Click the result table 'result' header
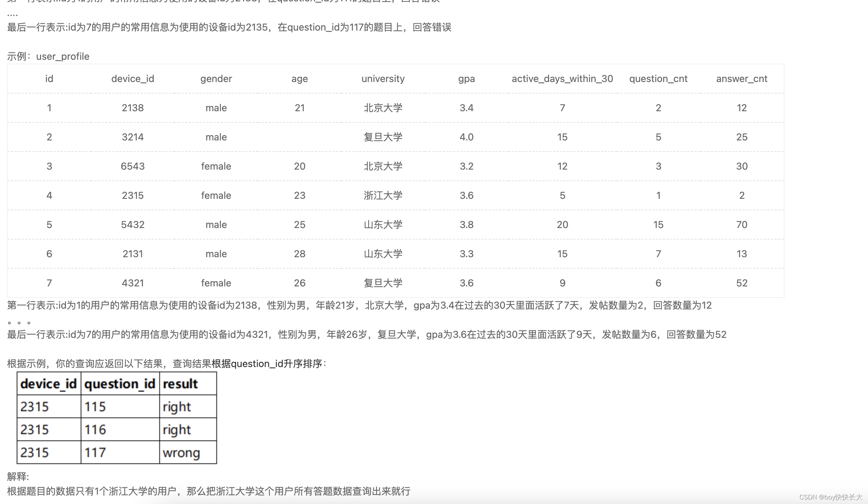 pos(180,384)
